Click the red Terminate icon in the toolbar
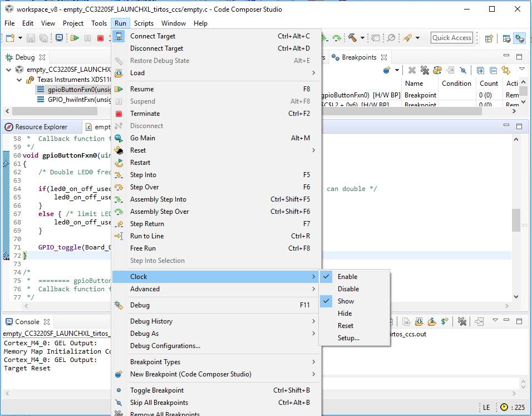 tap(100, 38)
